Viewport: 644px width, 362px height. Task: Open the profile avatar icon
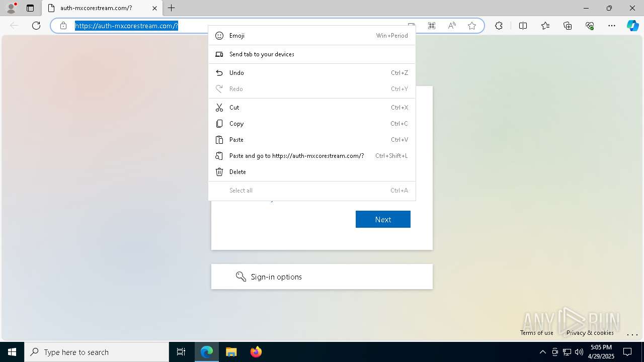11,8
